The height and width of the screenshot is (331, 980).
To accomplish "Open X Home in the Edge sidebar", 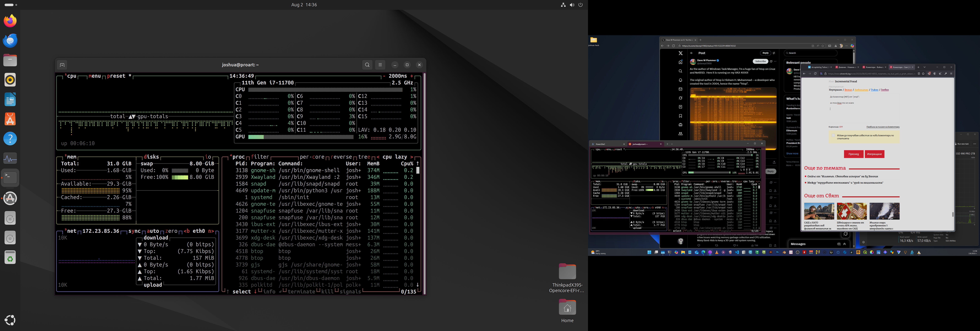I will (681, 62).
